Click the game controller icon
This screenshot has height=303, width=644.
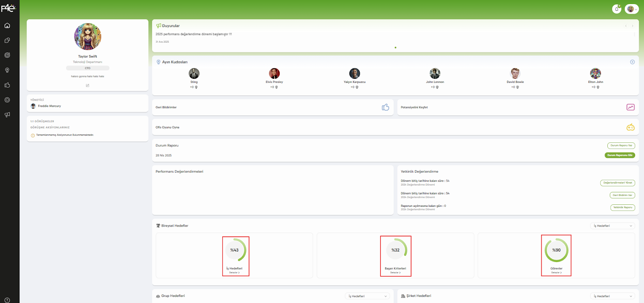click(630, 127)
